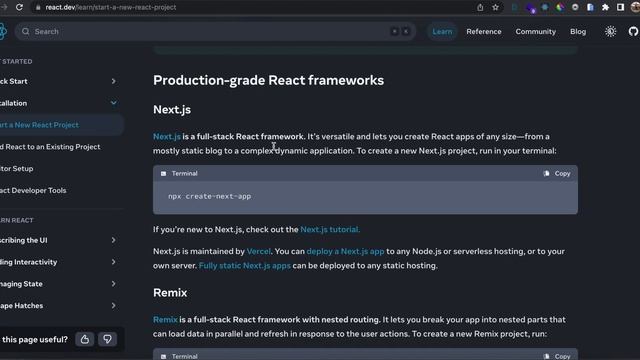This screenshot has width=640, height=360.
Task: Open the Next.js tutorial link
Action: 330,229
